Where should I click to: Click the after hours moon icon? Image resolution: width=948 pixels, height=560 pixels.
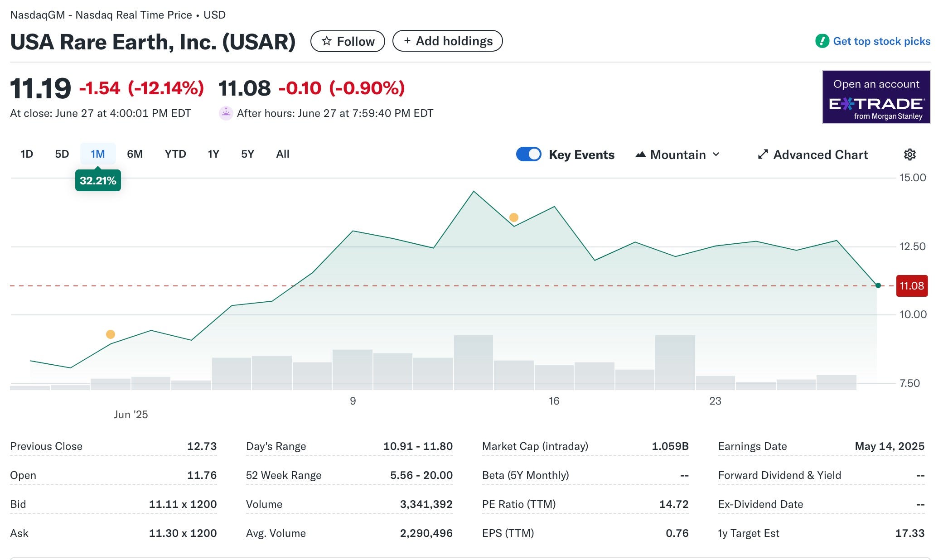coord(226,113)
